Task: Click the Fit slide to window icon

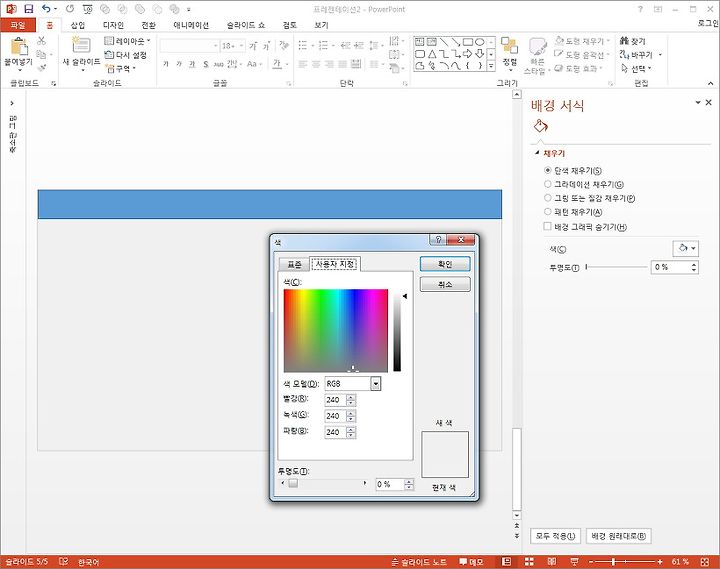Action: click(x=705, y=561)
